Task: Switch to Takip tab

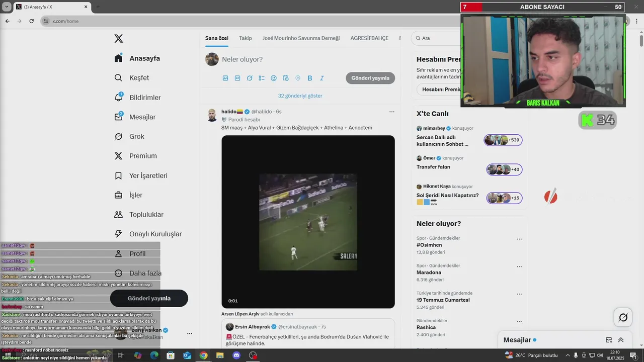Action: (246, 38)
